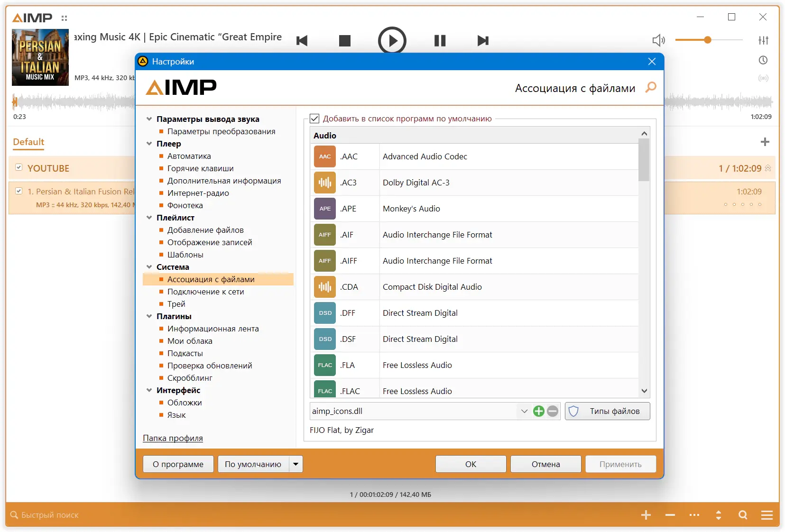The width and height of the screenshot is (785, 532).
Task: Select the .DFF file type icon
Action: click(325, 313)
